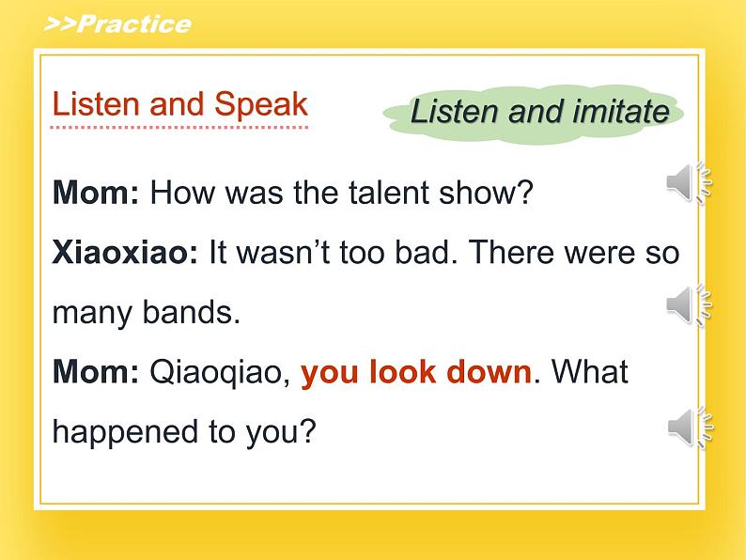Click the word "imitate" in the green cloud
This screenshot has height=560, width=746.
point(621,111)
